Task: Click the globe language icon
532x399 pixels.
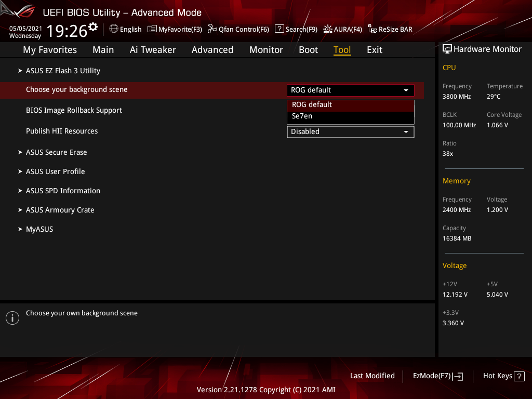Action: [x=114, y=29]
